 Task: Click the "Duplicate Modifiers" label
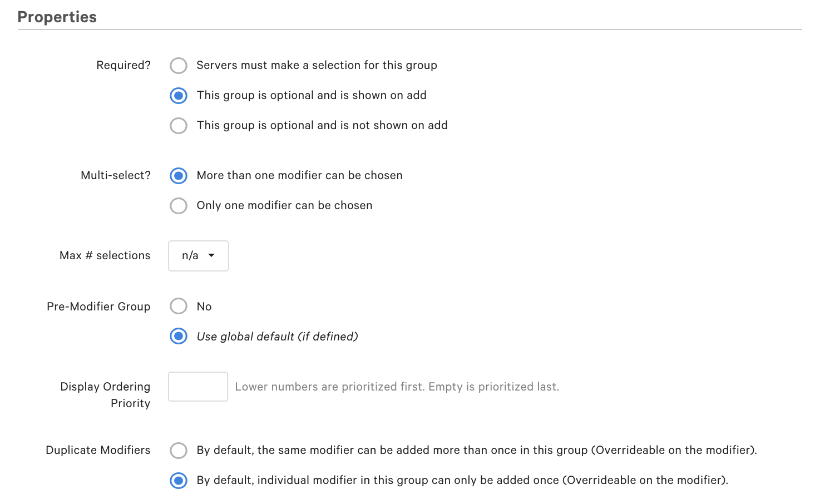pos(98,450)
